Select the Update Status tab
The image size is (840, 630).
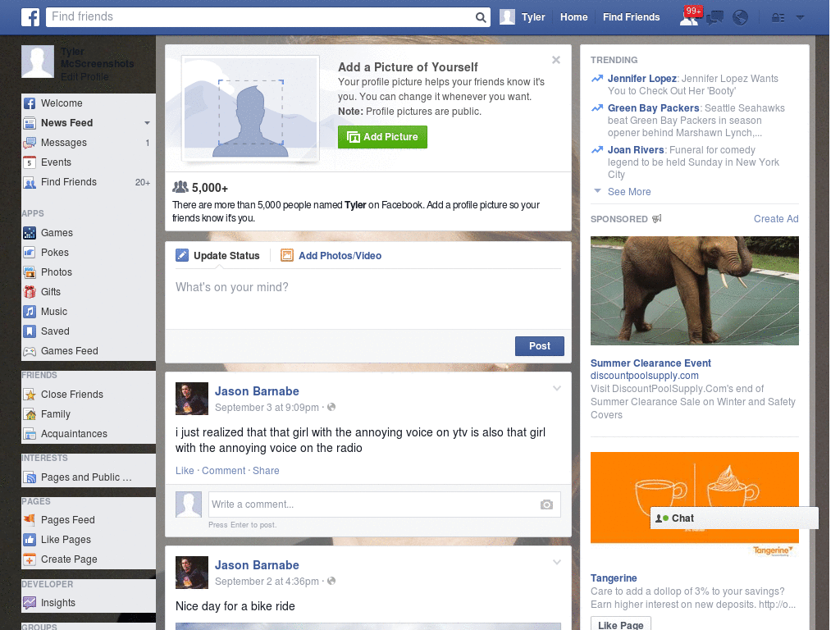click(218, 256)
